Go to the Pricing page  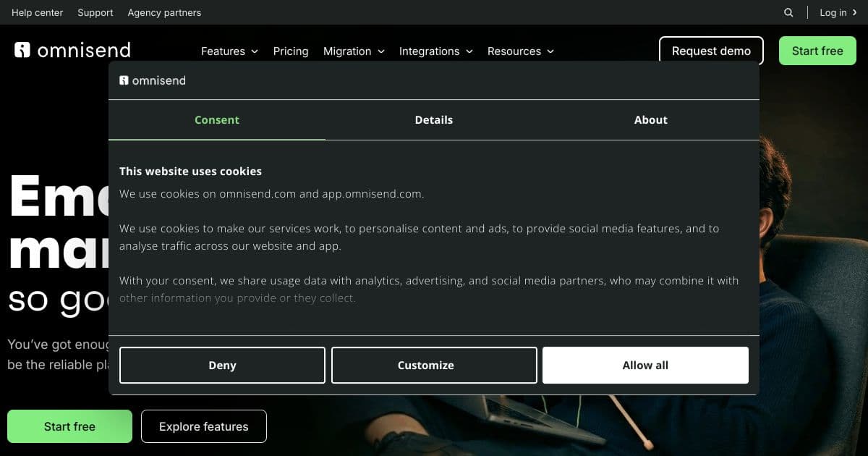[x=291, y=51]
